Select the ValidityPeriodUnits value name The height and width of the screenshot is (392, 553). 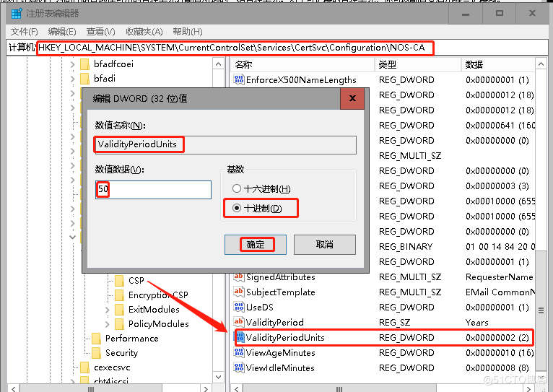click(x=285, y=338)
